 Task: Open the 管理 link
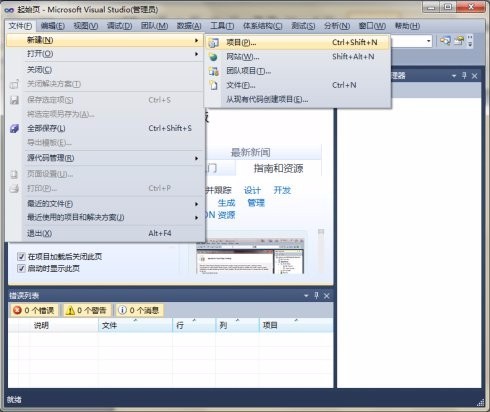coord(256,203)
